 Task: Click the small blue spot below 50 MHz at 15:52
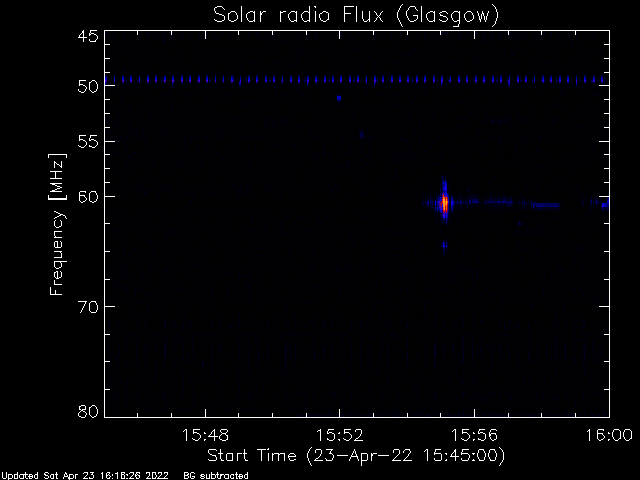click(339, 98)
